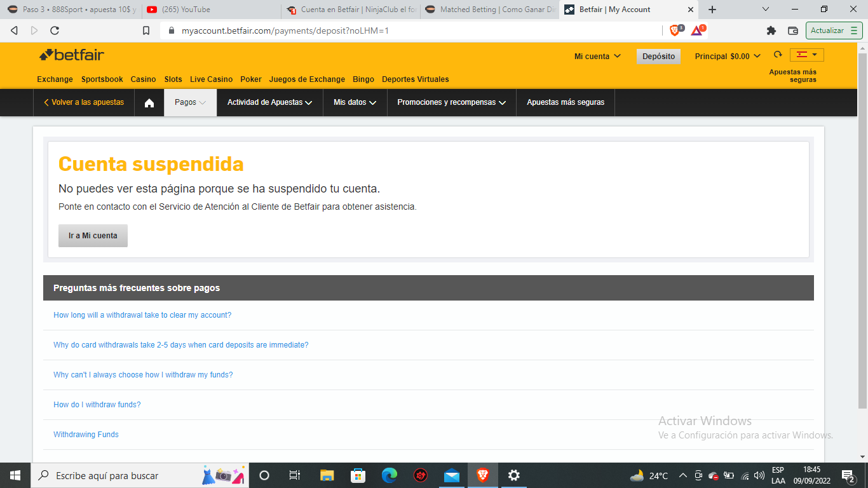Open the Withdrawing Funds FAQ link
The height and width of the screenshot is (488, 868).
(86, 435)
